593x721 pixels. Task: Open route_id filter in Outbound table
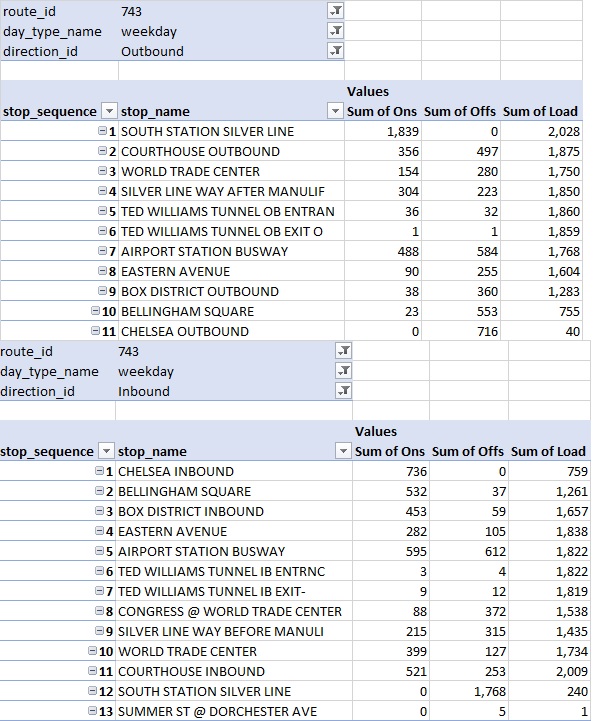click(x=336, y=11)
